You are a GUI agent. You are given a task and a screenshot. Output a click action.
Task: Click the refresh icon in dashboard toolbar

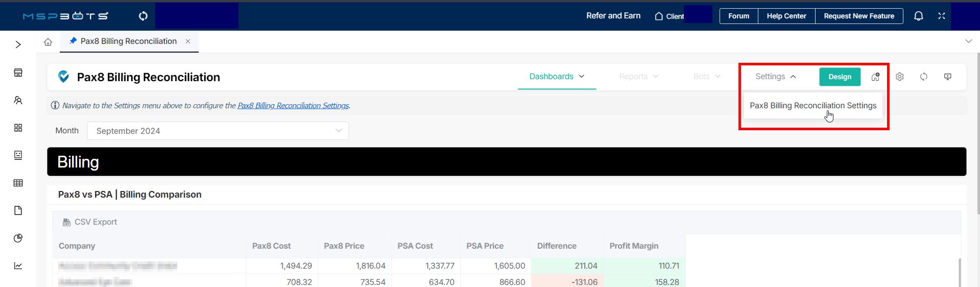coord(923,77)
